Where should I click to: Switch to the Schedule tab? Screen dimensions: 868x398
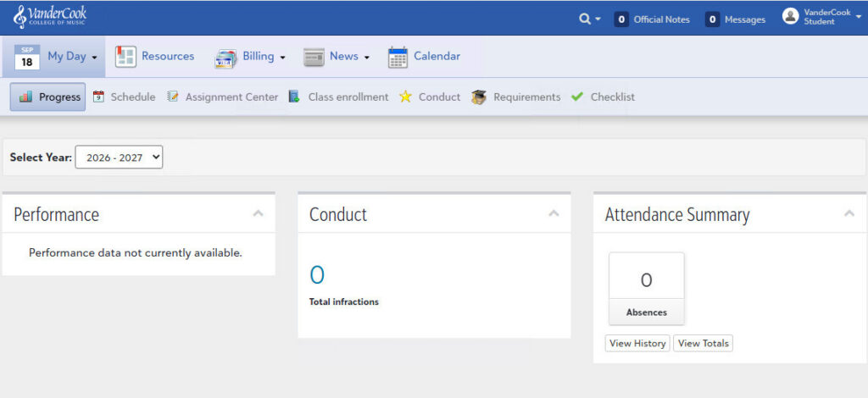coord(133,97)
